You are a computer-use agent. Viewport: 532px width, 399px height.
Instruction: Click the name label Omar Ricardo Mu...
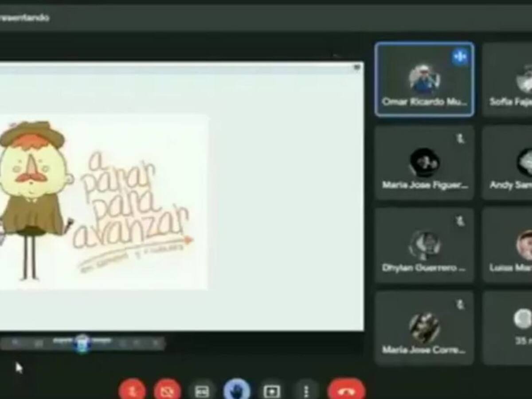424,102
